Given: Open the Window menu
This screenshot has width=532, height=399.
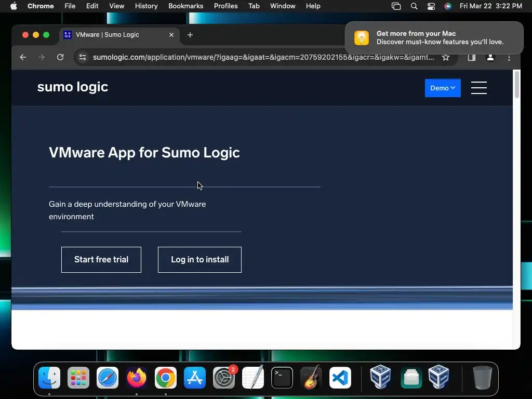Looking at the screenshot, I should (283, 6).
